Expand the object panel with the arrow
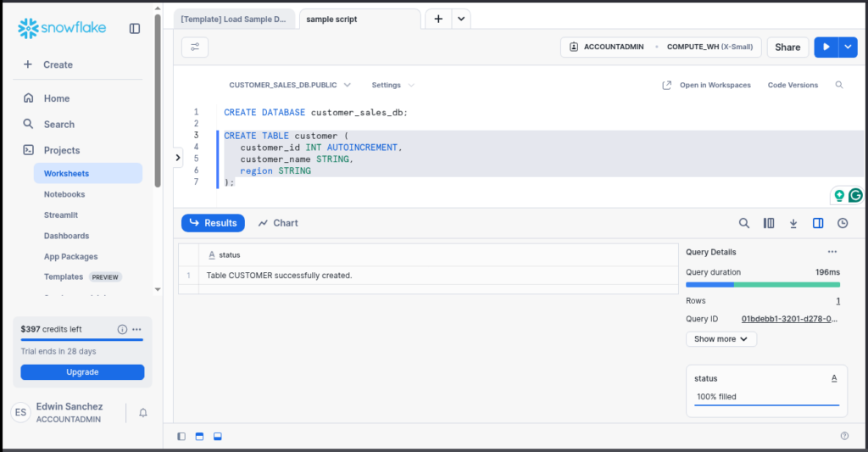Viewport: 868px width, 452px height. [x=178, y=158]
